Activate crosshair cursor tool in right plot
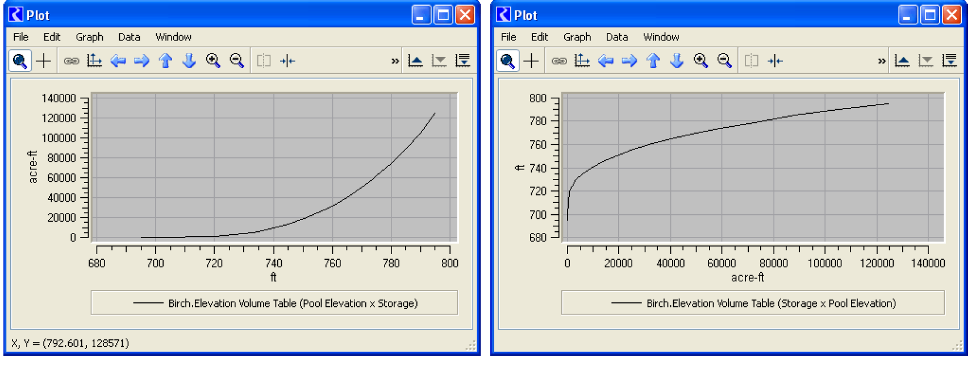Image resolution: width=980 pixels, height=366 pixels. click(531, 61)
